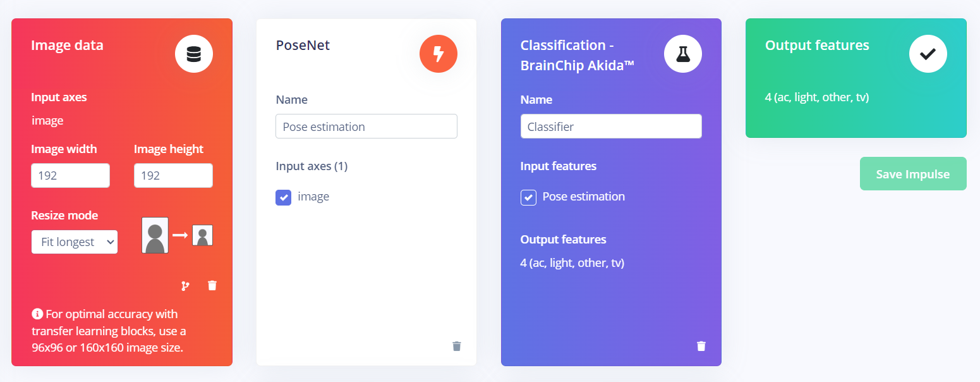Open the Resize mode dropdown
This screenshot has width=980, height=382.
click(x=75, y=242)
